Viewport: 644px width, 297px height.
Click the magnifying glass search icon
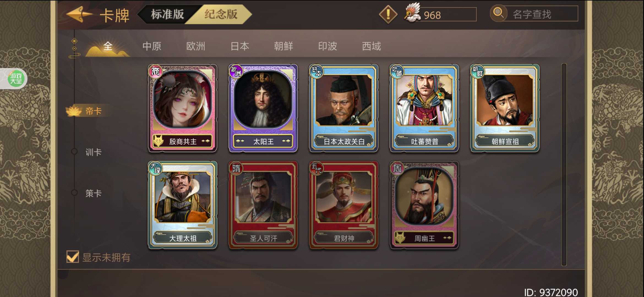click(x=498, y=13)
